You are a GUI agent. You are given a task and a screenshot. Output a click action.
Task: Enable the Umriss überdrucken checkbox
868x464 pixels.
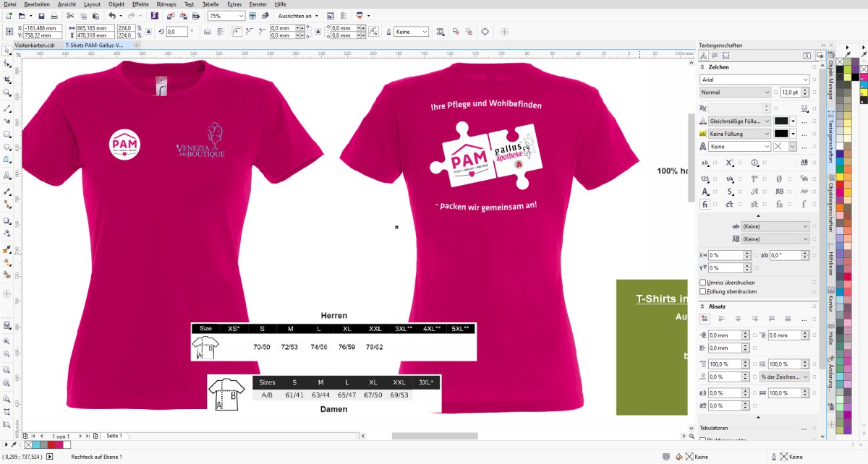coord(703,282)
